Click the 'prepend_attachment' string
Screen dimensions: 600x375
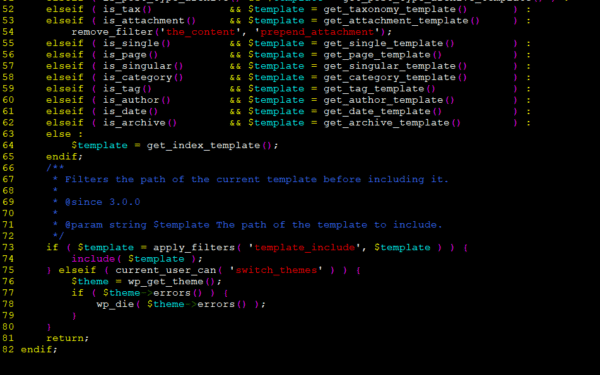point(317,32)
